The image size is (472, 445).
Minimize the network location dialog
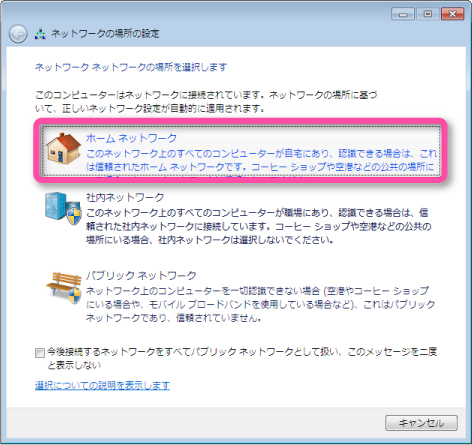pyautogui.click(x=403, y=14)
